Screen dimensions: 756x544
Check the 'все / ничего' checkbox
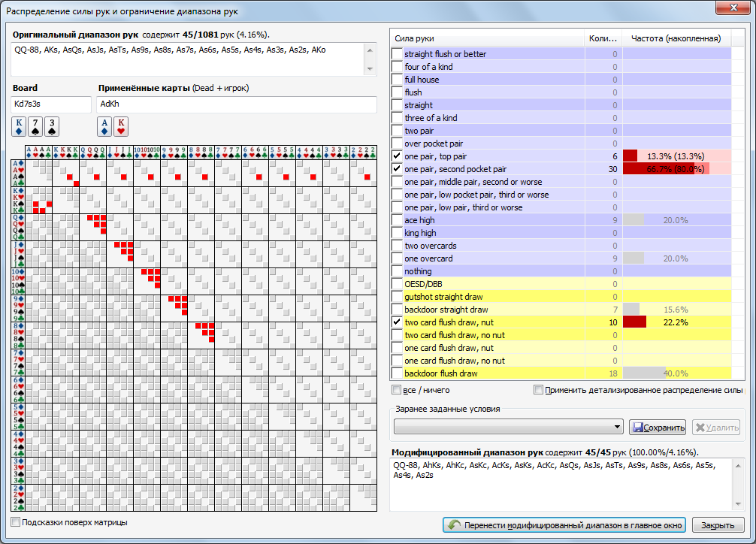pos(396,390)
